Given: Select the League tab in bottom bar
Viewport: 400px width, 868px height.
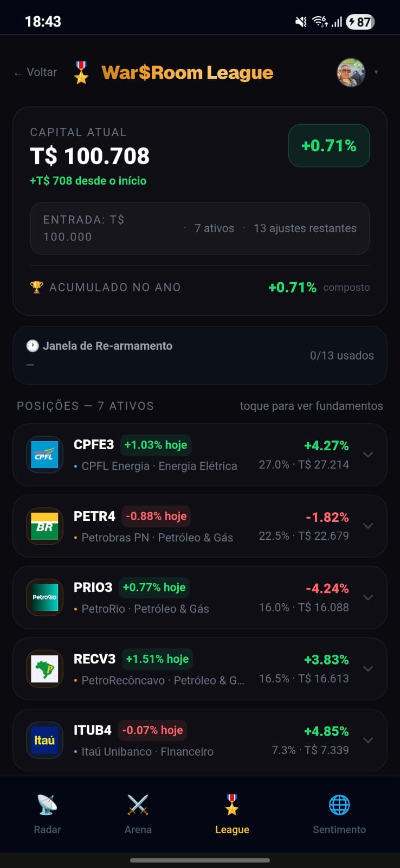Looking at the screenshot, I should click(232, 813).
